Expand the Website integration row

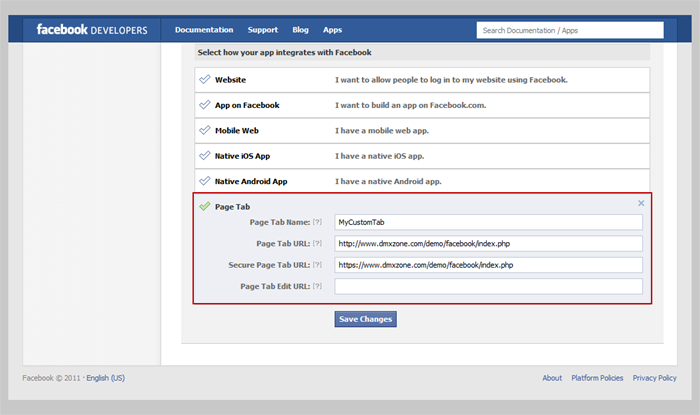(x=422, y=80)
